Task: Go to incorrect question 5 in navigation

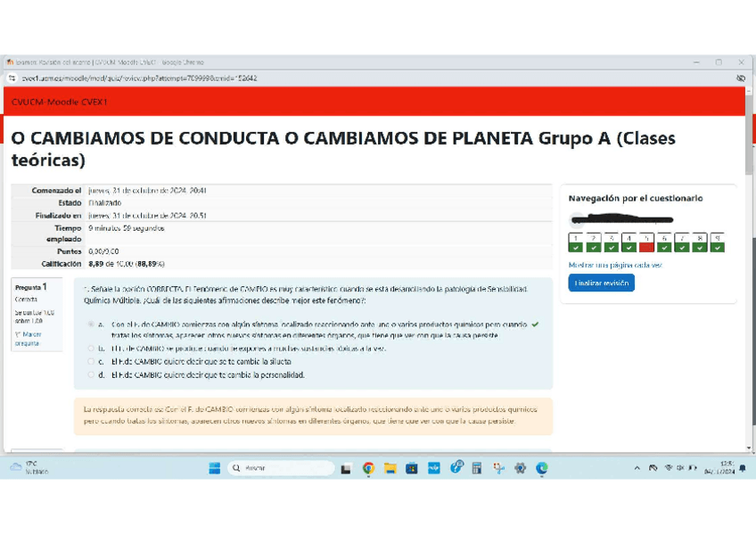Action: point(646,242)
